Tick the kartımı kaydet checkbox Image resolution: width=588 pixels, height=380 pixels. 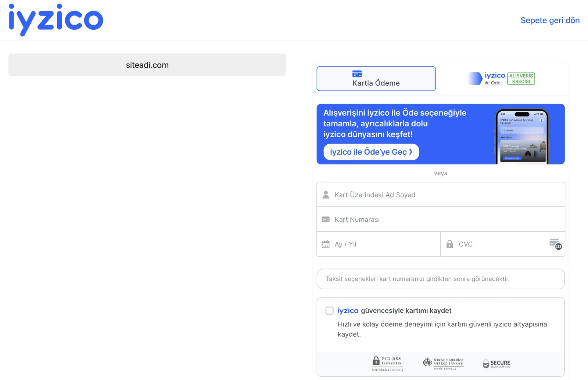[329, 311]
